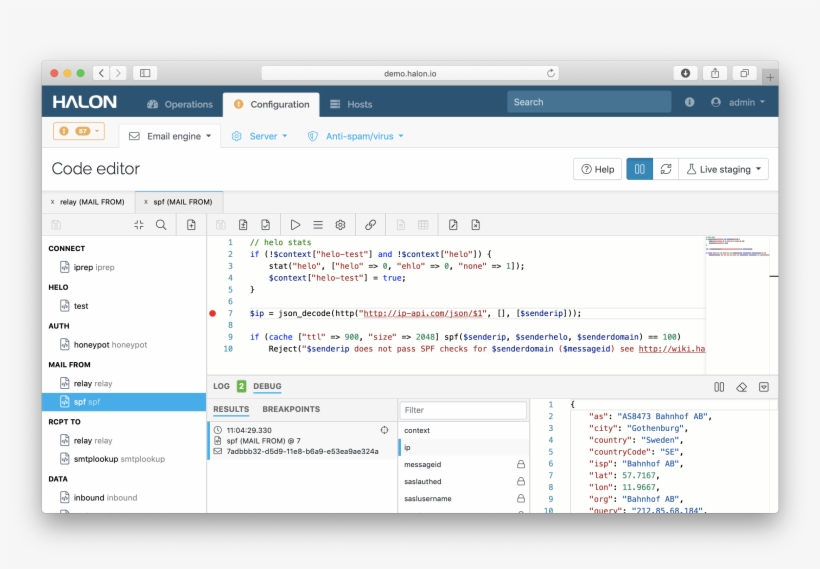Click the file diff plus-minus icon

click(243, 225)
